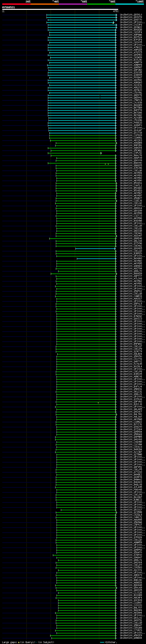
Task: Open hit UniRef100_C0Z3F6
Action: click(x=131, y=25)
